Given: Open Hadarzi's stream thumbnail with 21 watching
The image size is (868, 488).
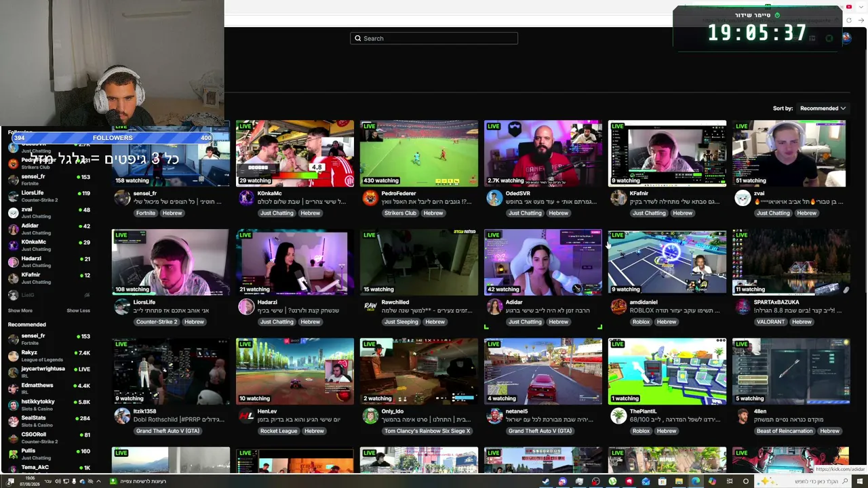Looking at the screenshot, I should tap(295, 262).
